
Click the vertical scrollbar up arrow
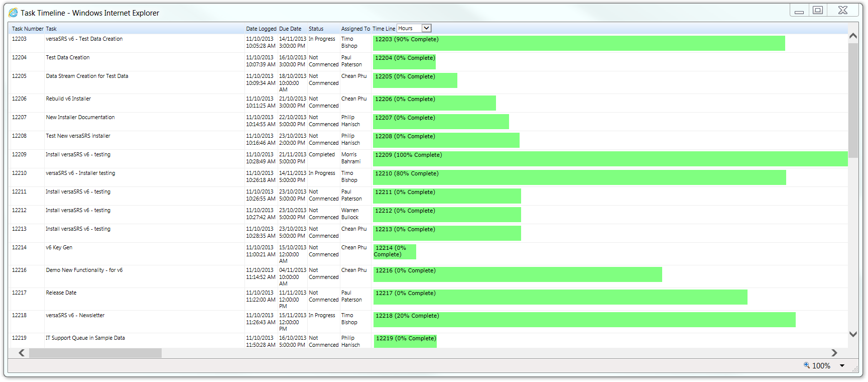point(852,36)
